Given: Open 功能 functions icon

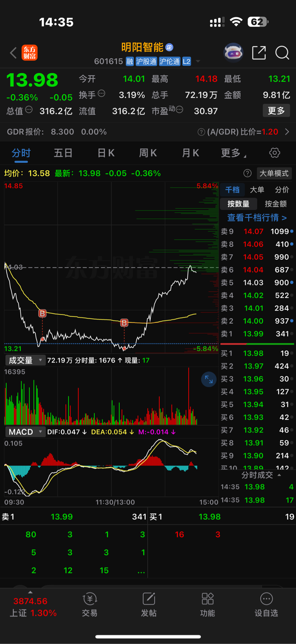Looking at the screenshot, I should pos(207,605).
